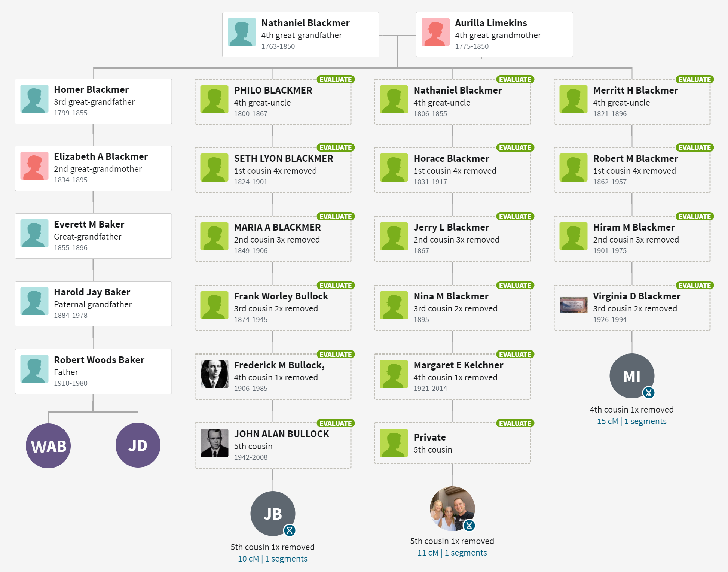The width and height of the screenshot is (728, 572).
Task: Open Elizabeth A Blackmer ancestor card
Action: [93, 168]
